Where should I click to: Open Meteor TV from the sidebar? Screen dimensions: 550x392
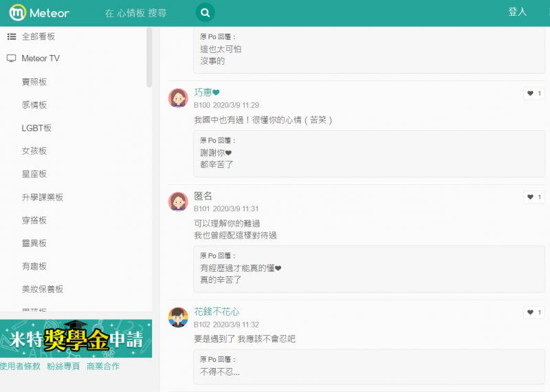[41, 58]
